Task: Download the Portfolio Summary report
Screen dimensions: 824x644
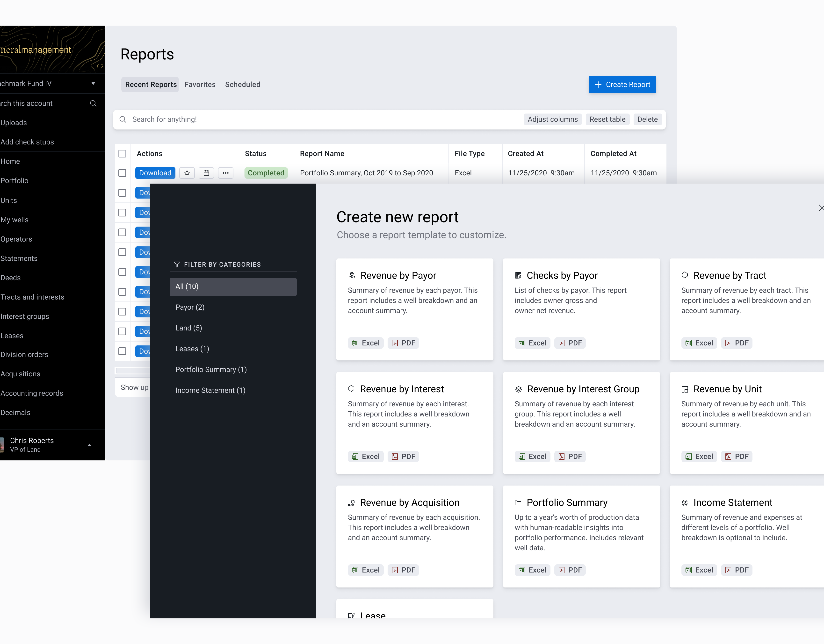Action: pos(155,173)
